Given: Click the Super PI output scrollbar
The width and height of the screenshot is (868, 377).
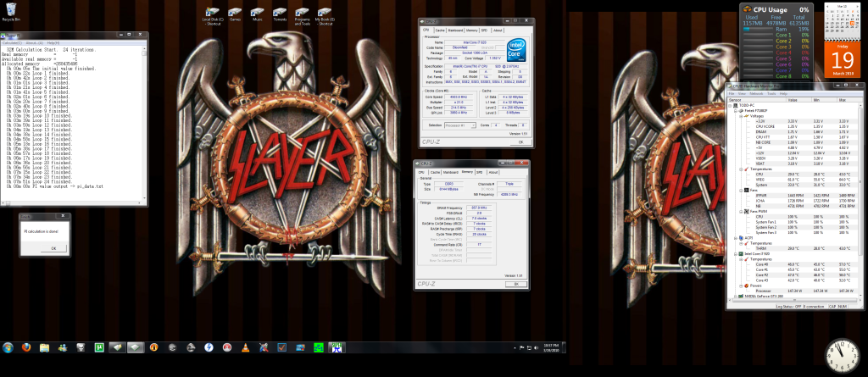Looking at the screenshot, I should [144, 122].
